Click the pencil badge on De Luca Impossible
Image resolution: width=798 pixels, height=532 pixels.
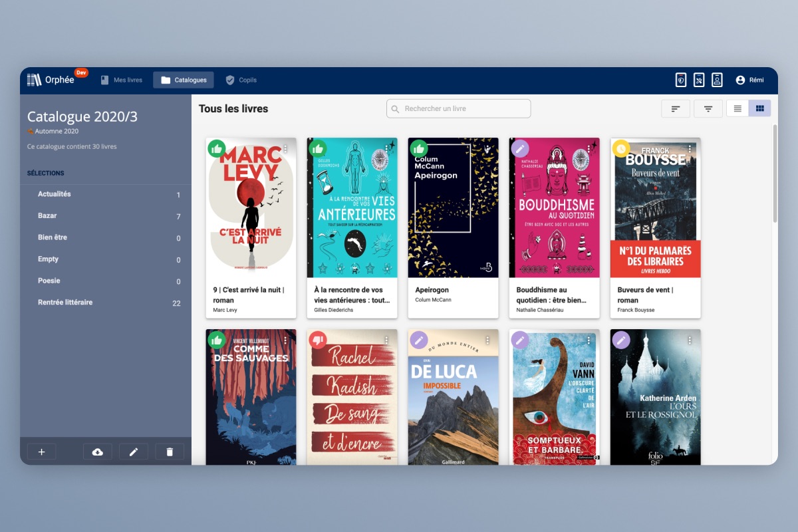(418, 340)
